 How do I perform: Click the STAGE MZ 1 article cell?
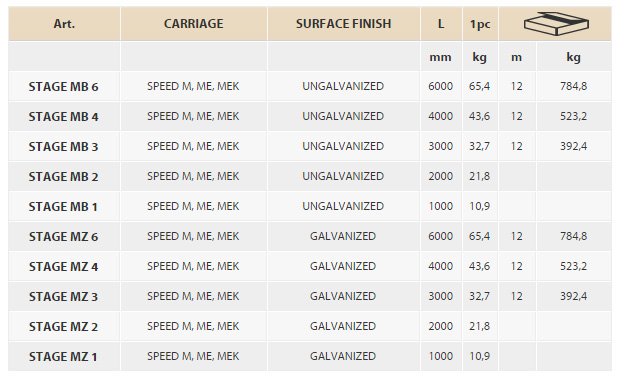pos(63,356)
